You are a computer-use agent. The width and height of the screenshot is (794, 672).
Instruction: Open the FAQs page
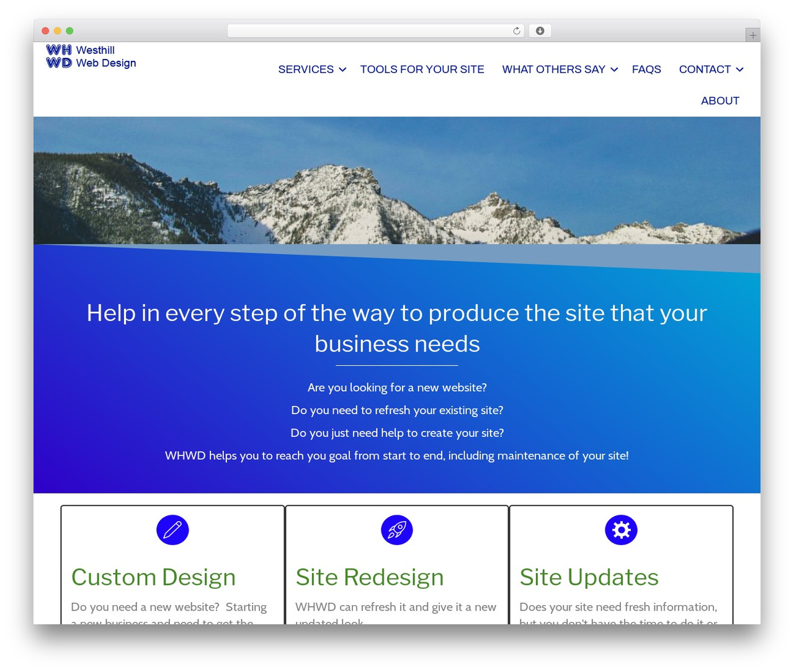(646, 69)
